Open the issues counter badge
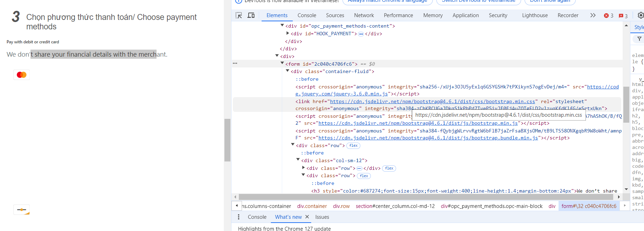Viewport: 644px width, 231px height. coord(623,16)
